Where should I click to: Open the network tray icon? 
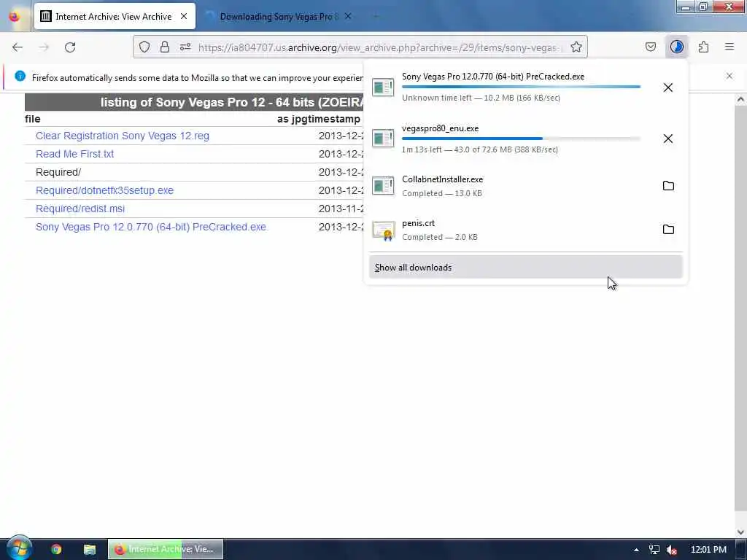654,550
